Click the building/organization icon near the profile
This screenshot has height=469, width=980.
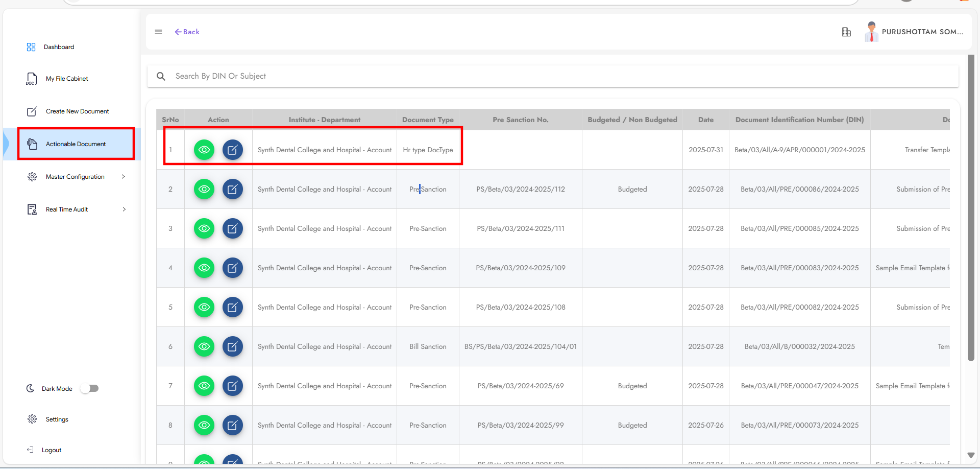[x=846, y=32]
